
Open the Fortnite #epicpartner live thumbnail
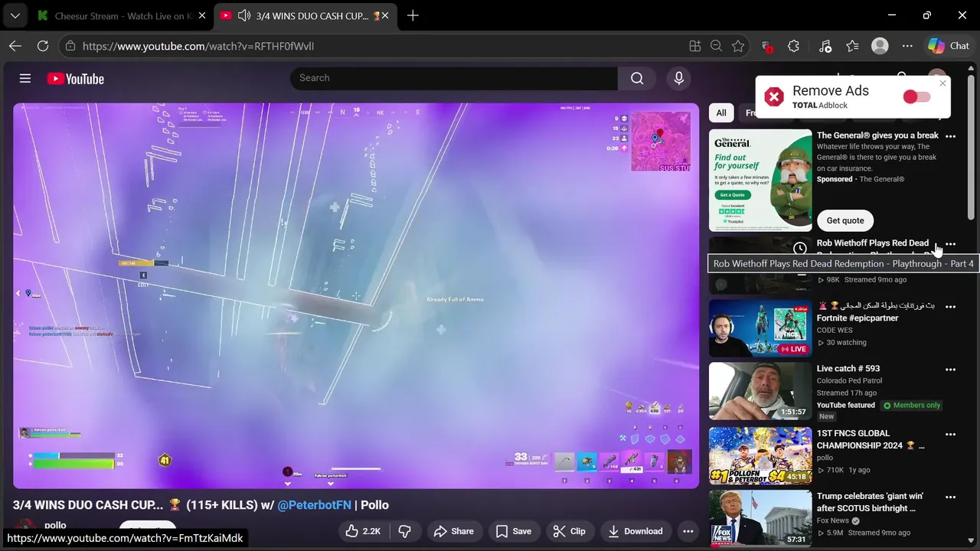(x=760, y=328)
